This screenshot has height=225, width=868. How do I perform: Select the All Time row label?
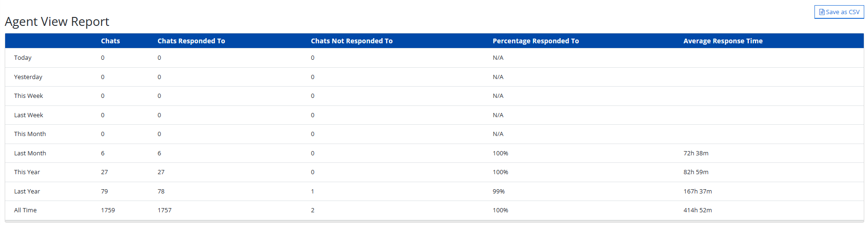pos(25,210)
